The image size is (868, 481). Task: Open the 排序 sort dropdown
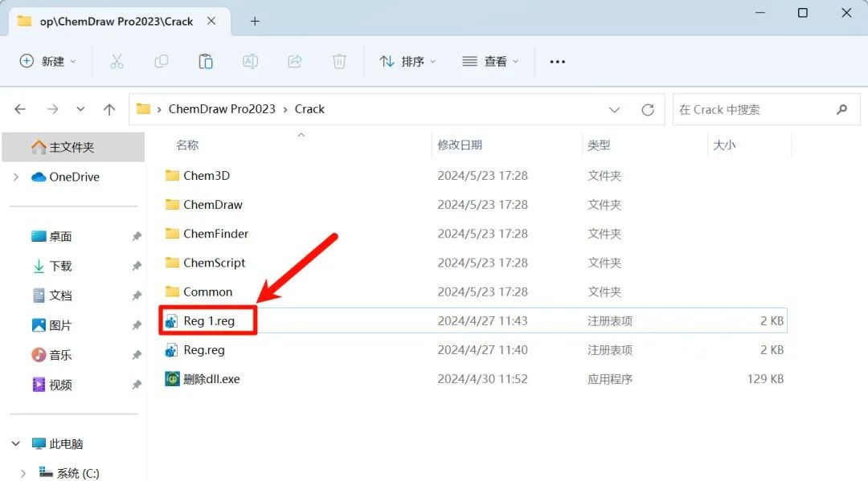click(x=407, y=61)
